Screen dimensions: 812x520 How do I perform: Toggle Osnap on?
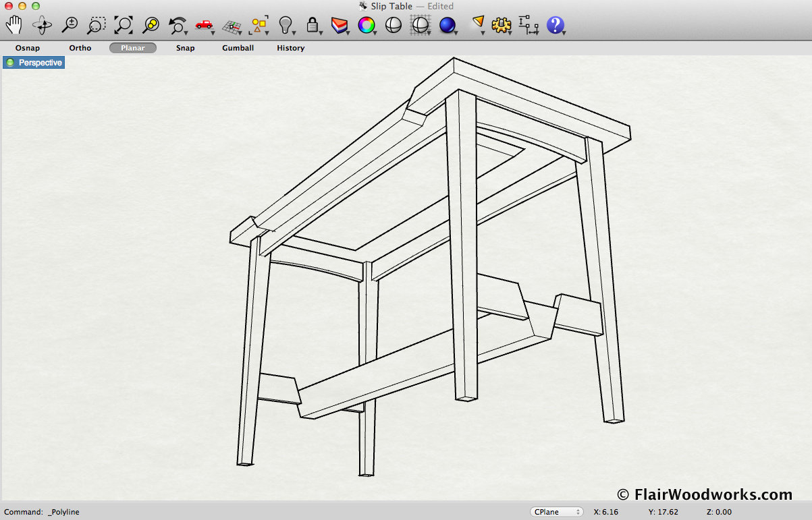(x=28, y=48)
